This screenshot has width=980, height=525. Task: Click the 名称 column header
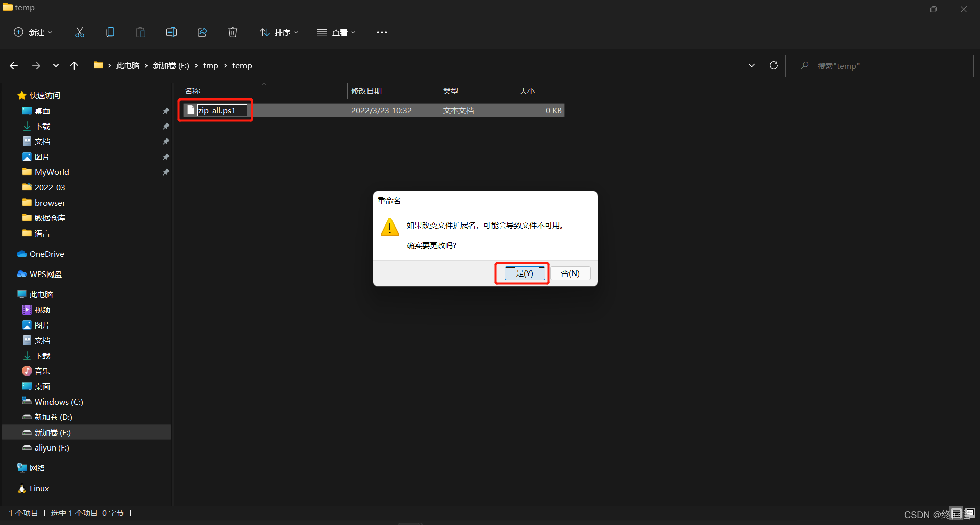(x=192, y=91)
